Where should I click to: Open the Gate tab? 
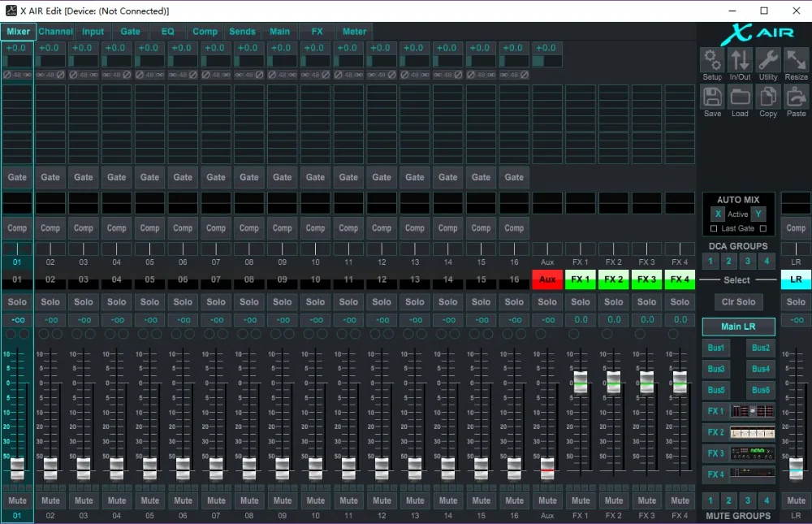click(x=131, y=32)
